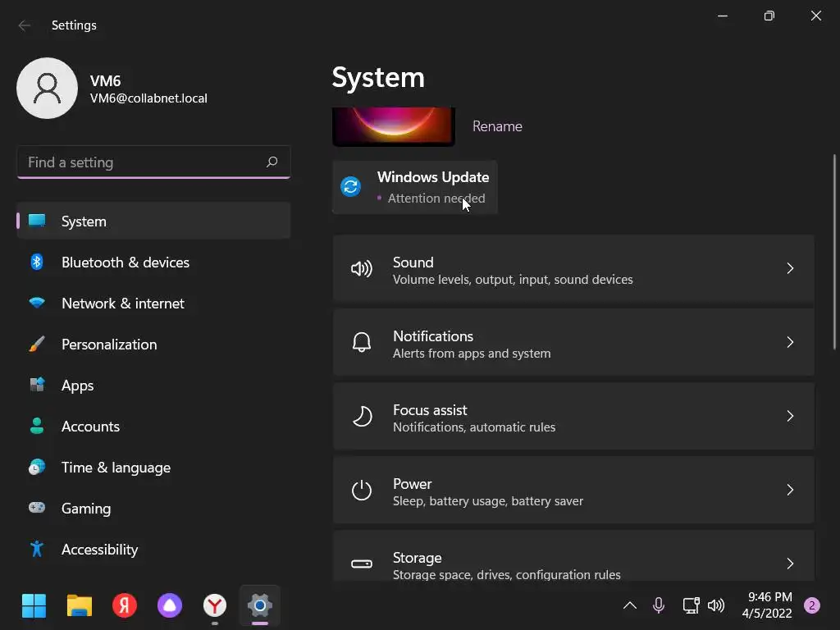Click the Power button icon
This screenshot has width=840, height=630.
click(x=362, y=490)
